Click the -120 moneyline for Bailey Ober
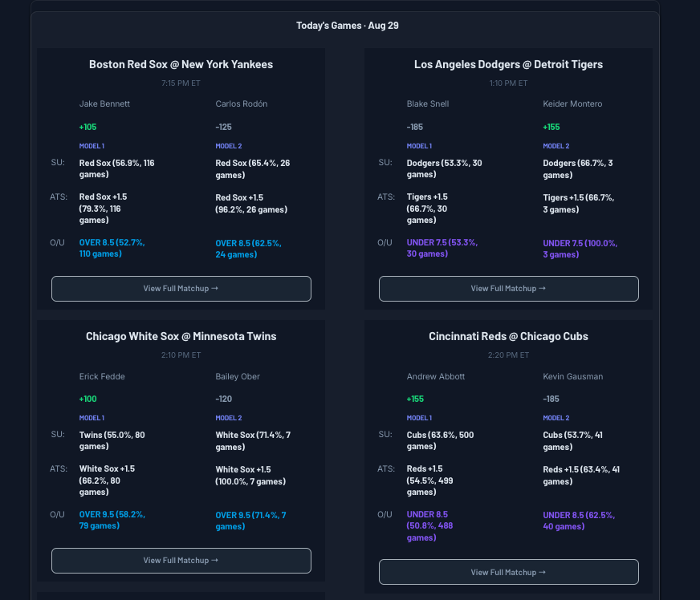Image resolution: width=700 pixels, height=600 pixels. [x=224, y=399]
